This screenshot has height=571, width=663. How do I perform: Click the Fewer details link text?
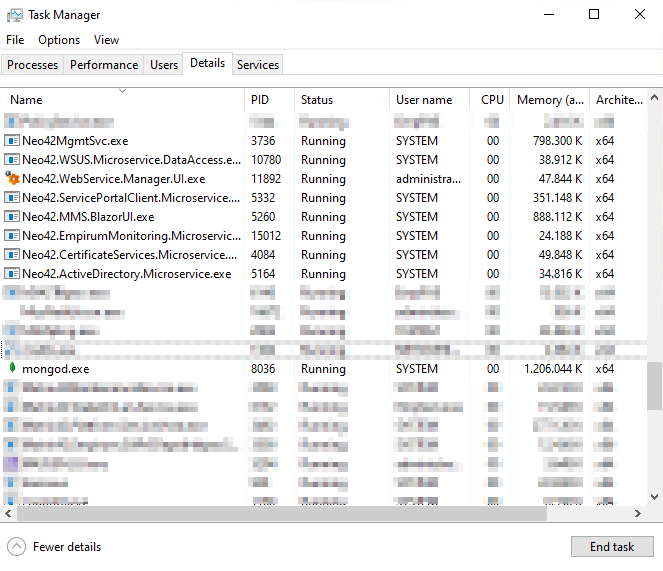67,547
